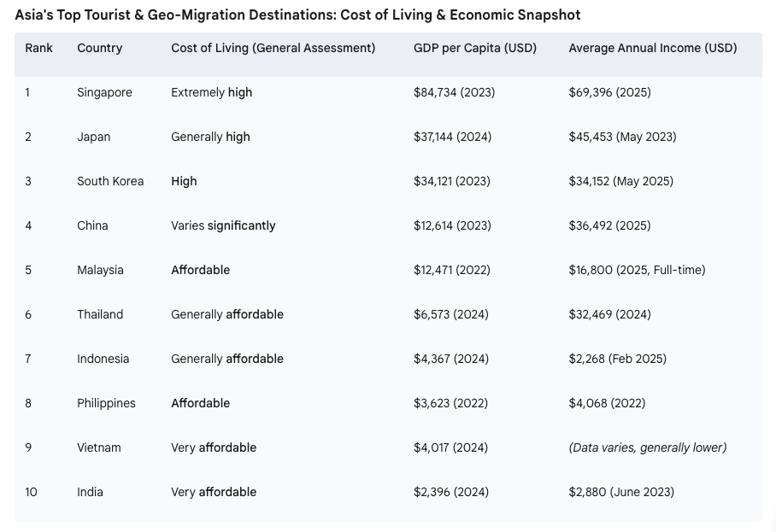Click Cost of Living column header
776x532 pixels.
(273, 48)
